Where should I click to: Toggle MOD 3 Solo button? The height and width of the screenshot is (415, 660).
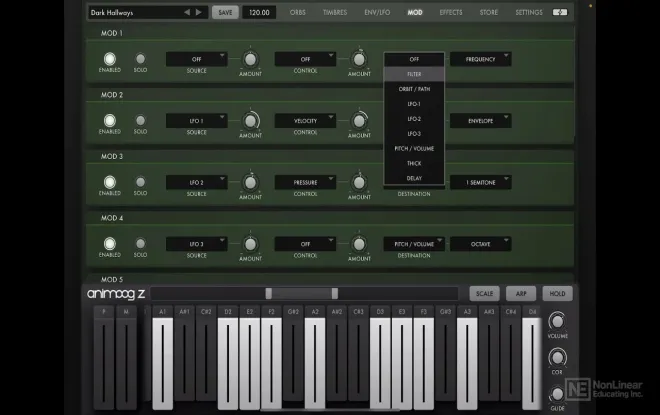[x=140, y=182]
